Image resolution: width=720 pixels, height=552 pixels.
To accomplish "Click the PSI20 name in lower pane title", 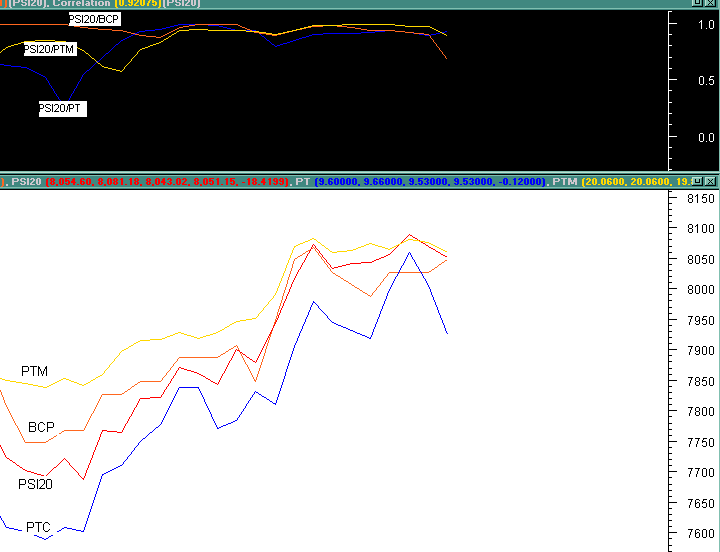I will click(x=26, y=182).
